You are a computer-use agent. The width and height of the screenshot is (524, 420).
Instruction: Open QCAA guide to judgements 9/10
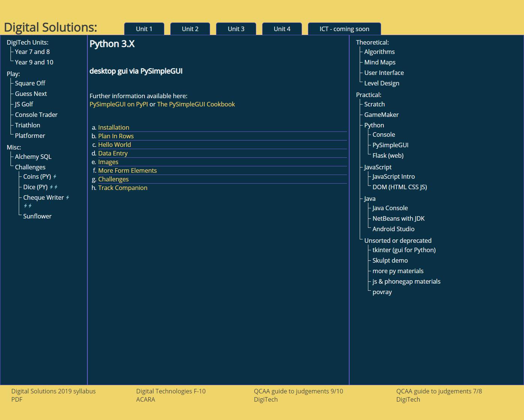click(298, 395)
